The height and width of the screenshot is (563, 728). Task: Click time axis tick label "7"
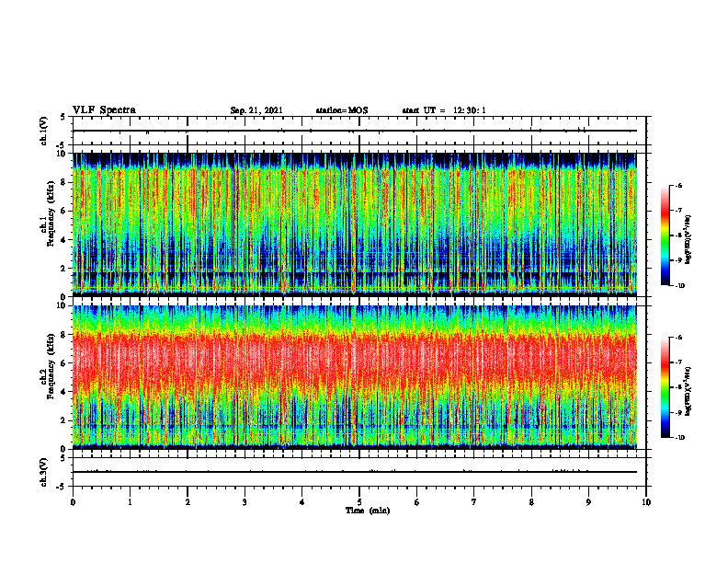[x=474, y=502]
